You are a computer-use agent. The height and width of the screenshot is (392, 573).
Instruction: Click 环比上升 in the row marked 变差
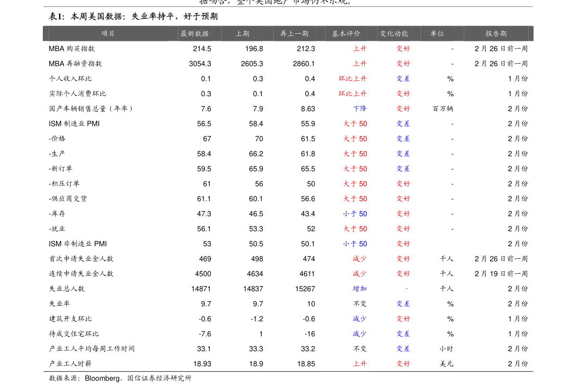coord(352,78)
